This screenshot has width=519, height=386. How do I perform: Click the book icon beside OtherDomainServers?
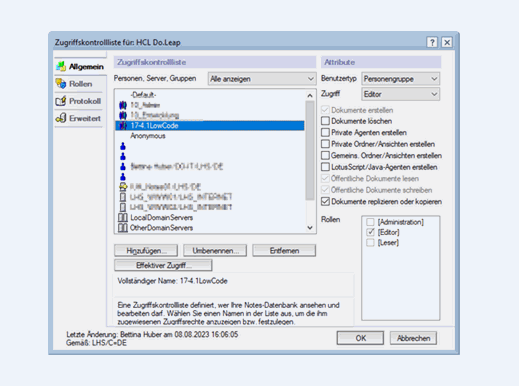tap(123, 228)
